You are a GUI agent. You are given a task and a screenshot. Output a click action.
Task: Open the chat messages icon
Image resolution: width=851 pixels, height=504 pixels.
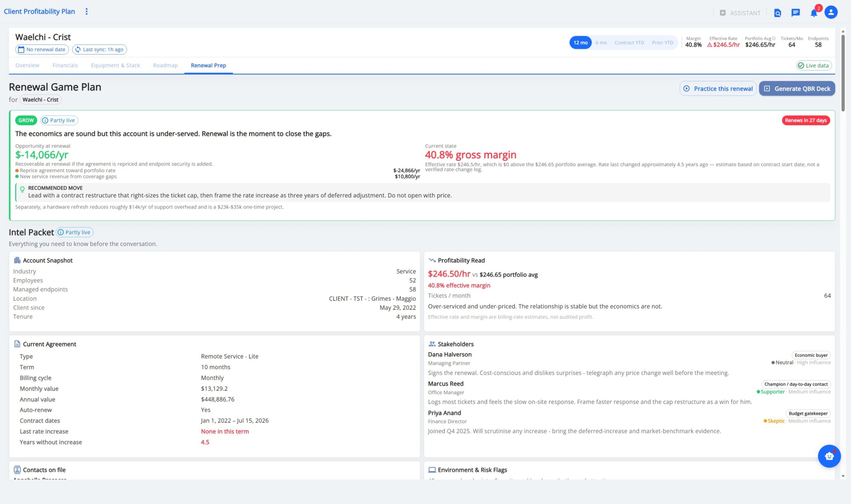[x=795, y=13]
